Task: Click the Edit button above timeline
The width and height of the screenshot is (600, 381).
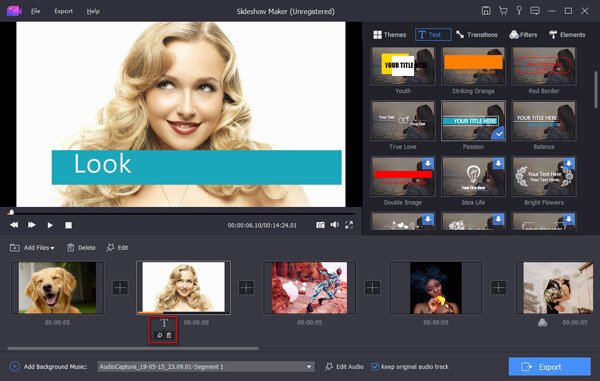Action: pyautogui.click(x=117, y=248)
